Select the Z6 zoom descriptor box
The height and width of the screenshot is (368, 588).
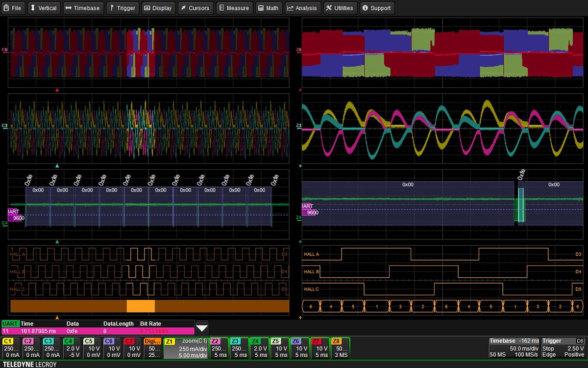(299, 348)
